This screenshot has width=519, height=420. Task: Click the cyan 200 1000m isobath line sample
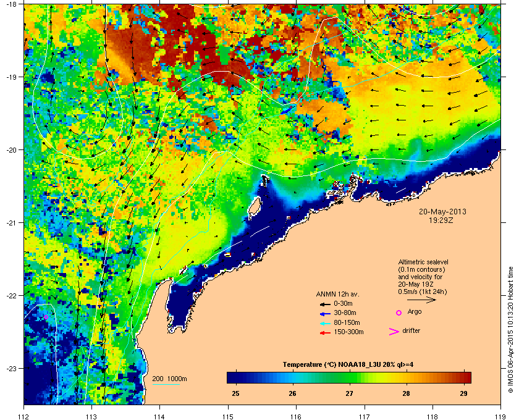[x=166, y=385]
